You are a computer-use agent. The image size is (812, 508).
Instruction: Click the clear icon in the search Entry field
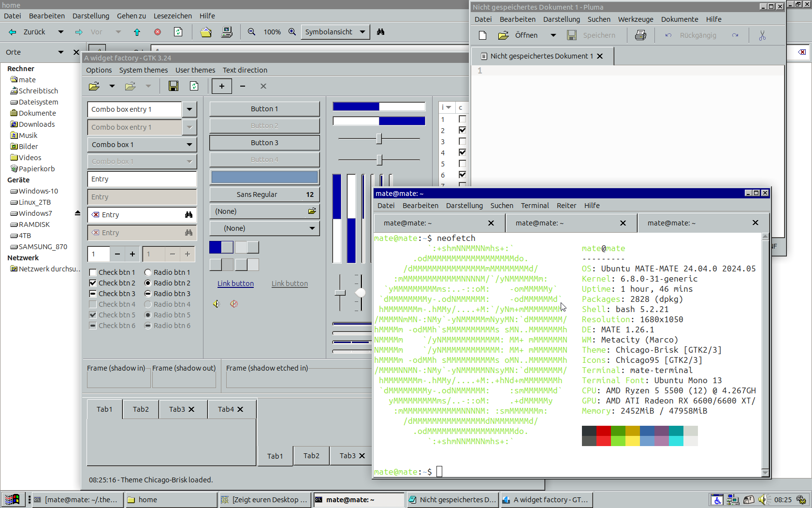pyautogui.click(x=96, y=215)
